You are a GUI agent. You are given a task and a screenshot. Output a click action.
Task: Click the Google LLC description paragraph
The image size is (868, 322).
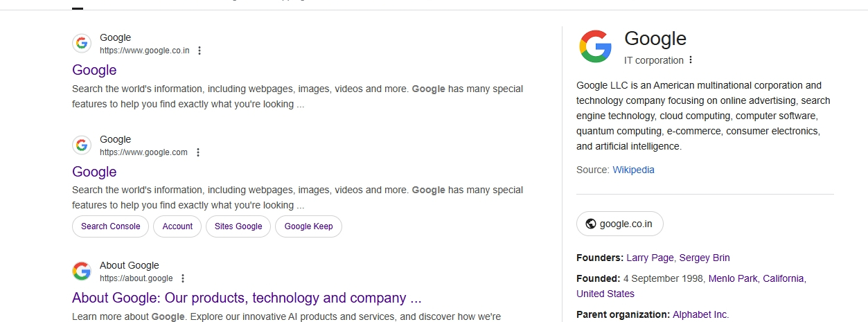(703, 116)
